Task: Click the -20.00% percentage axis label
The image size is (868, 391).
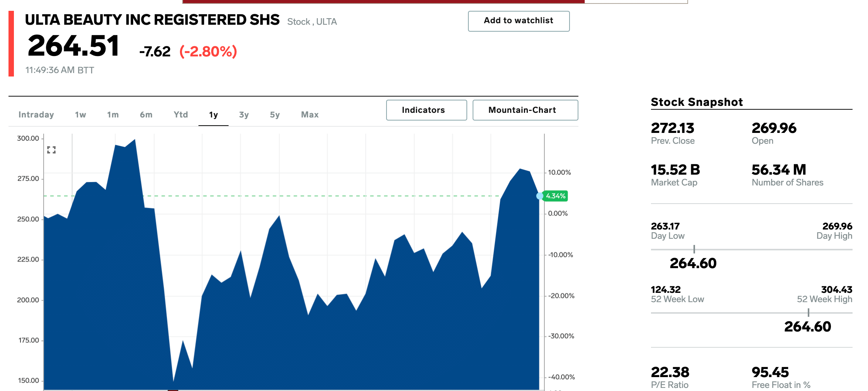Action: point(561,296)
